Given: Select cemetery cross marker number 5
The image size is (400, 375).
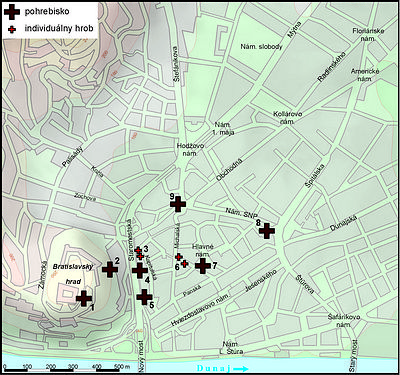Looking at the screenshot, I should [x=144, y=297].
